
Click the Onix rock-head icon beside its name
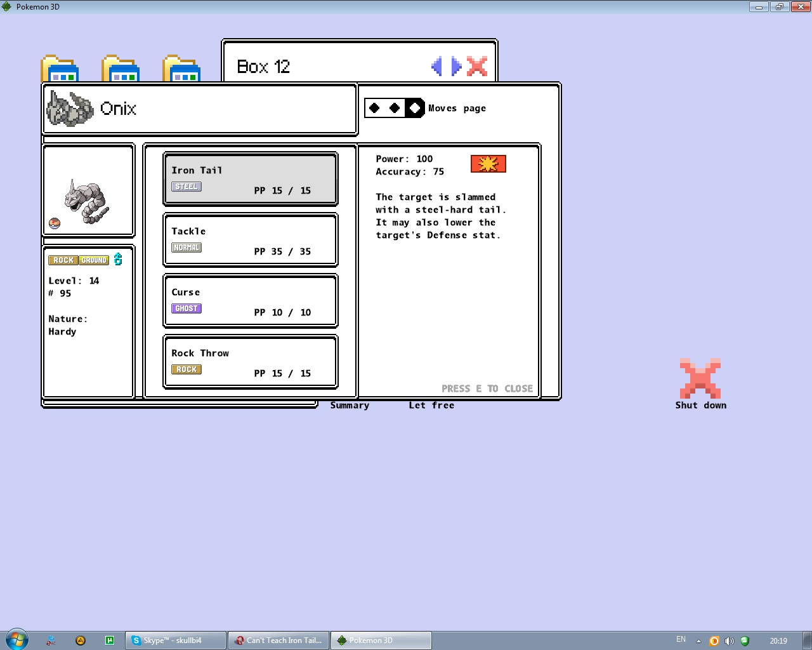(70, 109)
